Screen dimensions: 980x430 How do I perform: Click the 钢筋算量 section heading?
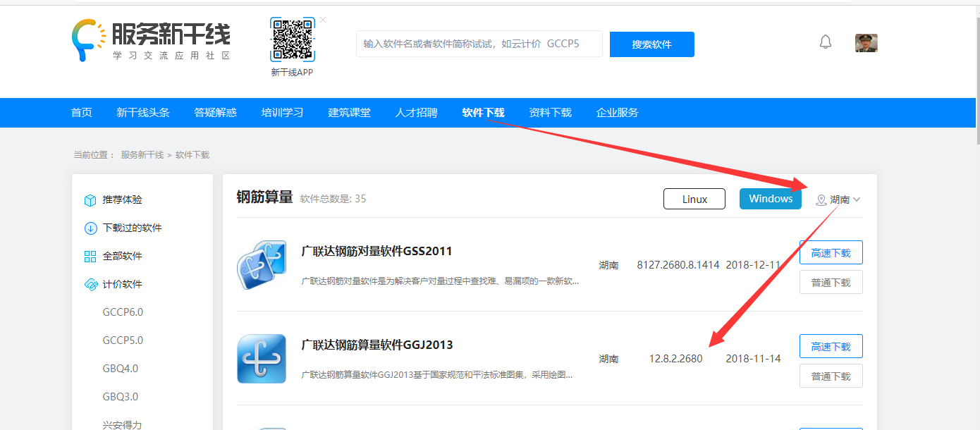264,198
